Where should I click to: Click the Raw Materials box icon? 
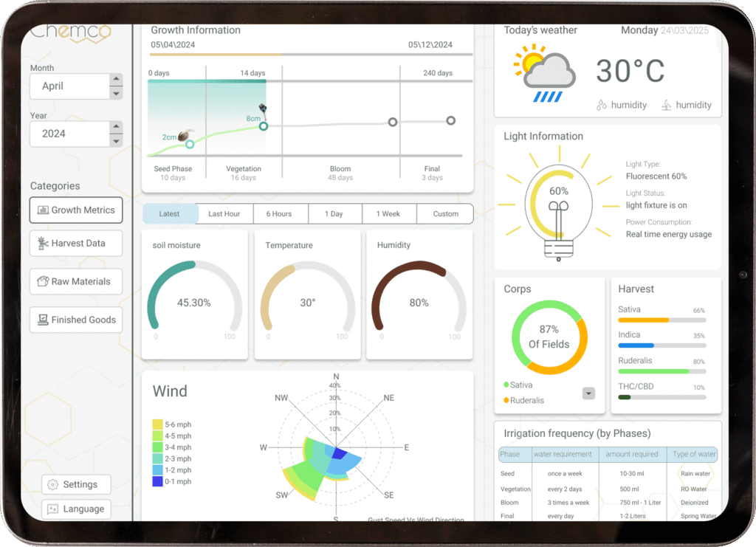[x=43, y=281]
